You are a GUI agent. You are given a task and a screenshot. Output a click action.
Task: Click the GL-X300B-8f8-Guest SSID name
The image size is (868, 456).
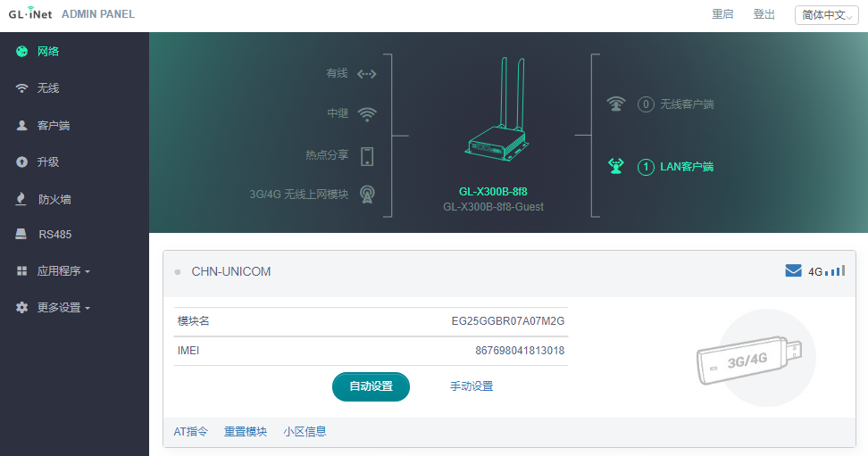click(493, 207)
